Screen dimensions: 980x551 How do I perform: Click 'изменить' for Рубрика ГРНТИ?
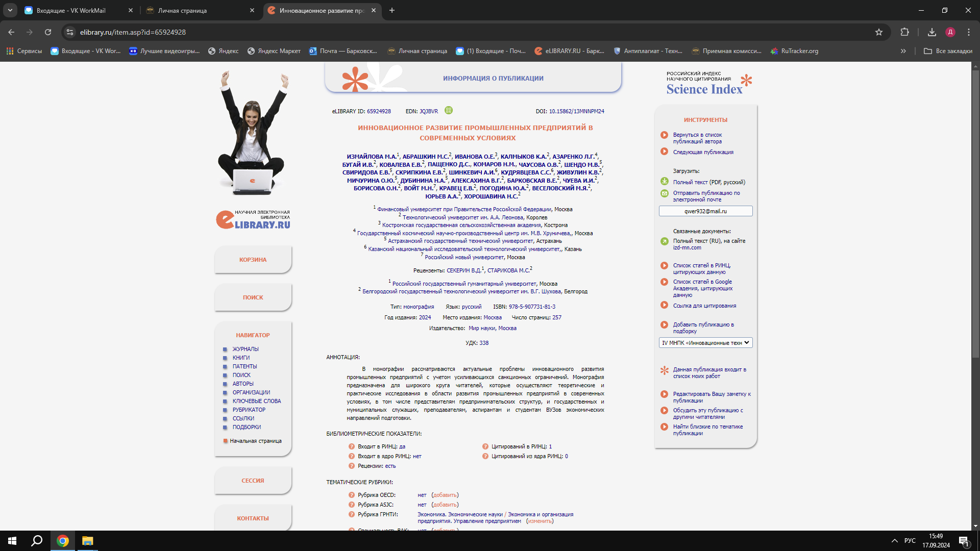click(x=540, y=521)
